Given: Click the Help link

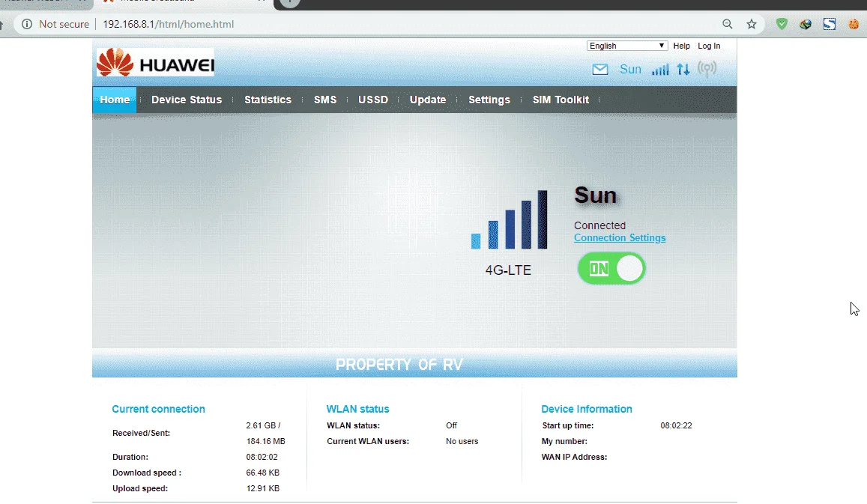Looking at the screenshot, I should point(681,46).
